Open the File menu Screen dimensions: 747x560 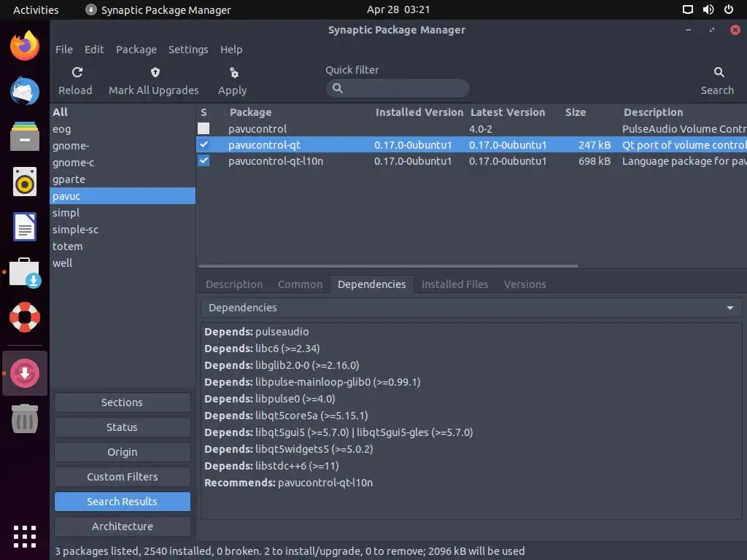(64, 50)
